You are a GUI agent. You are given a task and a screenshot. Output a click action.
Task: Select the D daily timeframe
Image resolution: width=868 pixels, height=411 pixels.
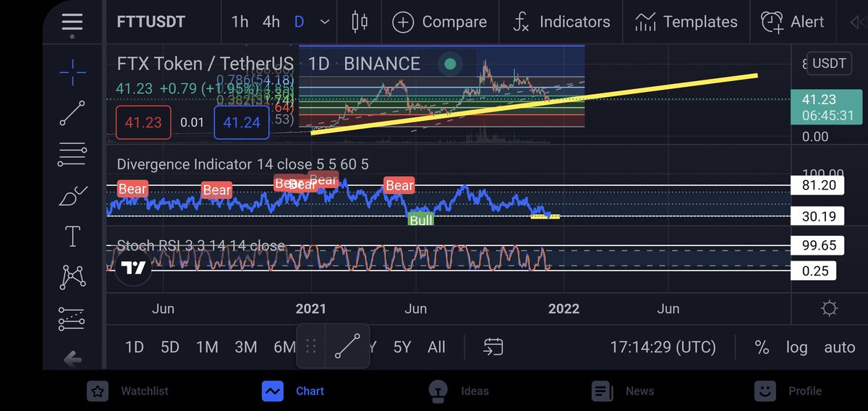point(299,22)
